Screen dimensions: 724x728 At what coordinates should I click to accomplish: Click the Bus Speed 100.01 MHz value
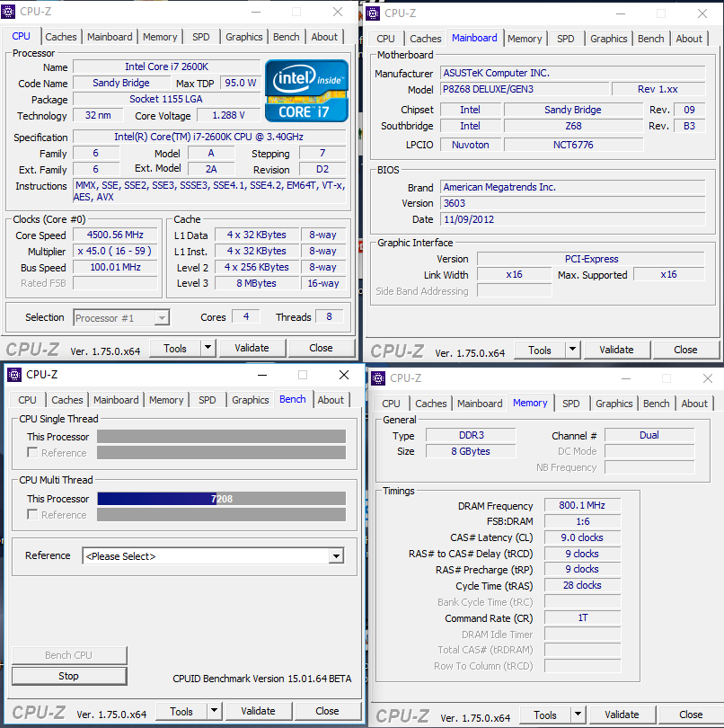click(x=115, y=268)
